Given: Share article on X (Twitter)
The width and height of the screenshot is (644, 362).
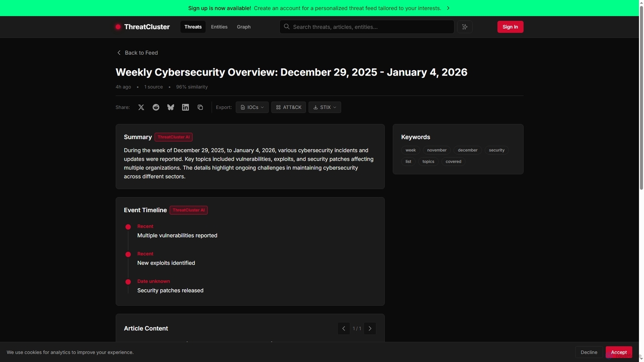Looking at the screenshot, I should (141, 107).
